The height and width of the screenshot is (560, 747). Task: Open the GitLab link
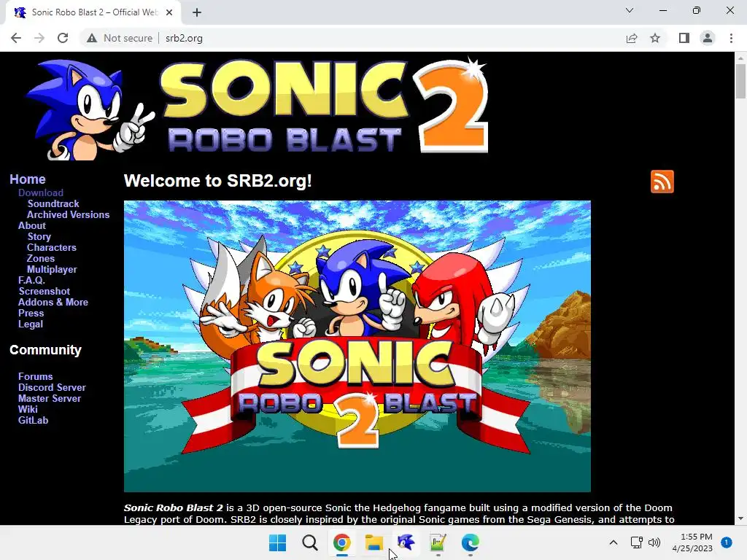click(x=33, y=420)
